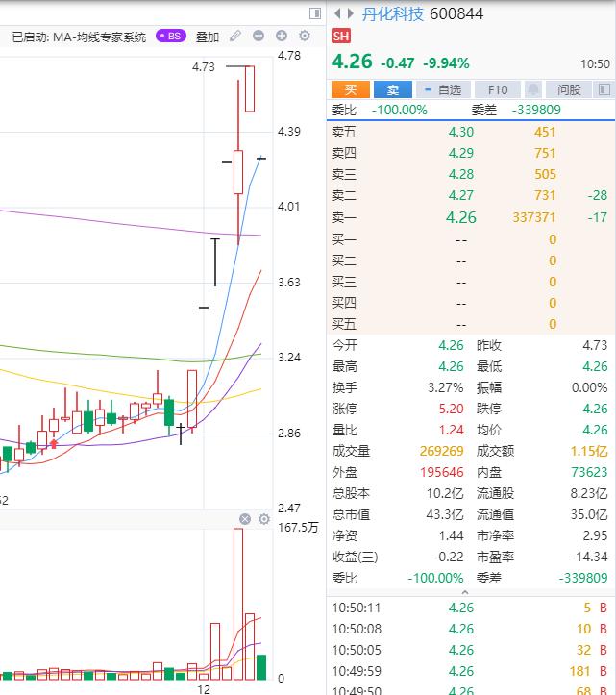
Task: Click the panel layout icon above the chart
Action: [x=315, y=13]
